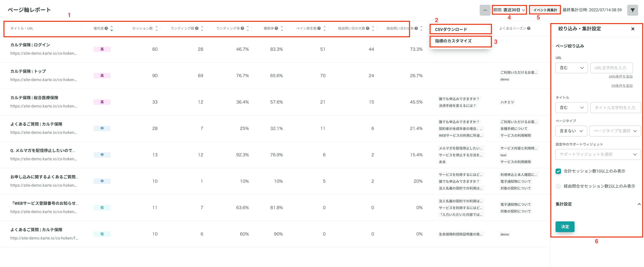Viewport: 644px width, 267px height.
Task: Click help icon next to よくあるリーズン
Action: coord(529,28)
